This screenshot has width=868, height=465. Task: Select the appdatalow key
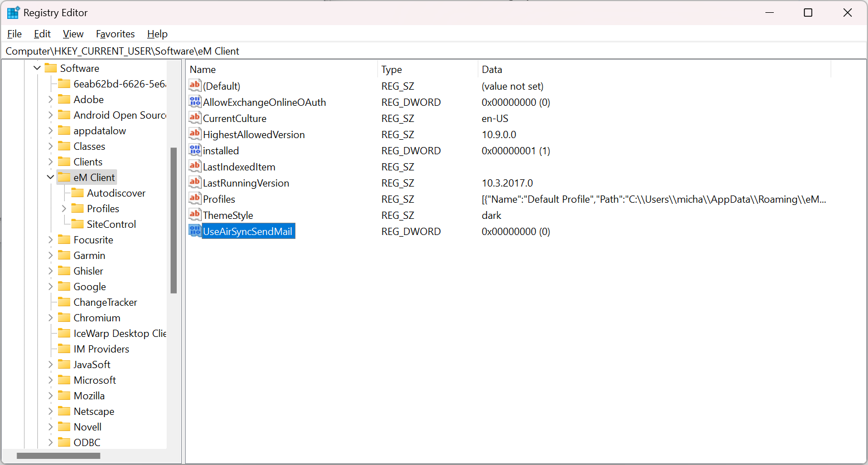click(100, 130)
